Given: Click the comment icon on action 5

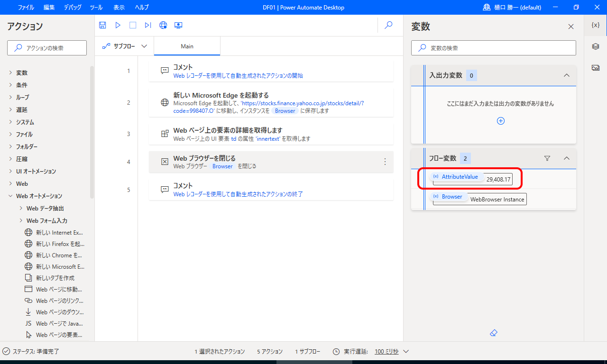Looking at the screenshot, I should tap(165, 189).
